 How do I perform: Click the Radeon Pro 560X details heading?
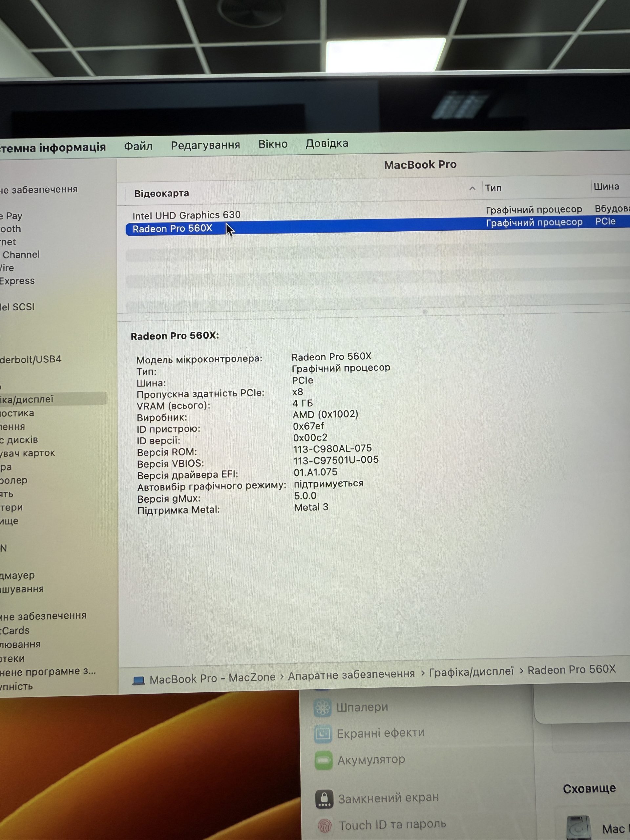(x=175, y=336)
